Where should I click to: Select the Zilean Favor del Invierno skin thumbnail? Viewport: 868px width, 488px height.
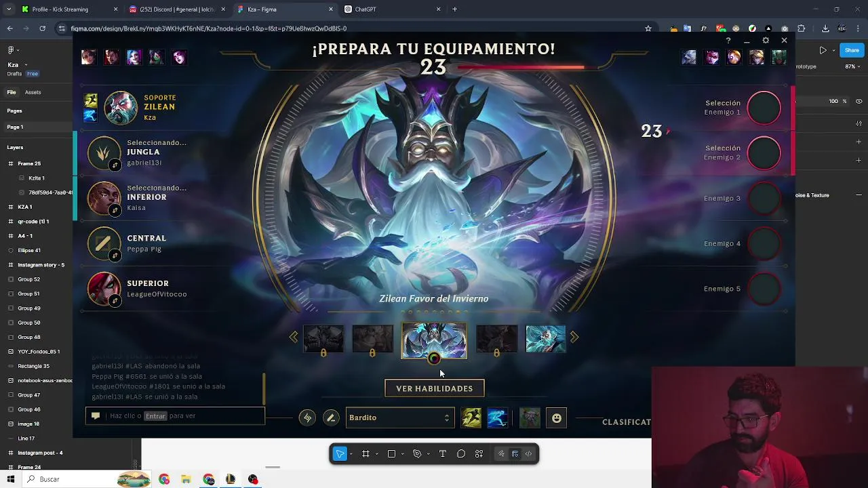coord(434,340)
